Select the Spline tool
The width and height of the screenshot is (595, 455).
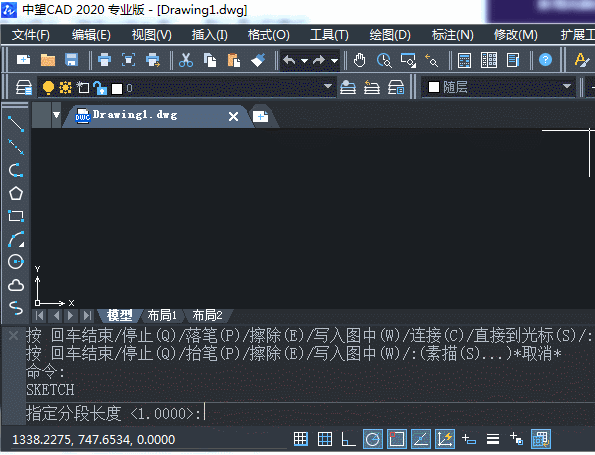coord(16,308)
